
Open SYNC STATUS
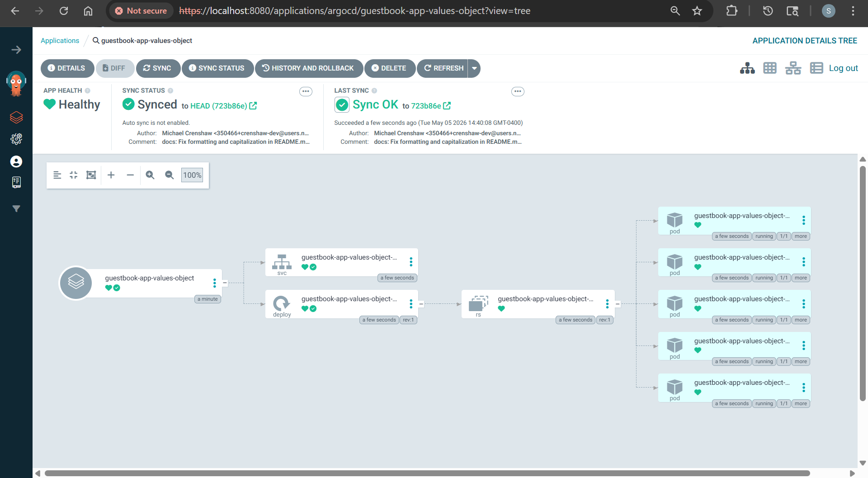[x=217, y=68]
